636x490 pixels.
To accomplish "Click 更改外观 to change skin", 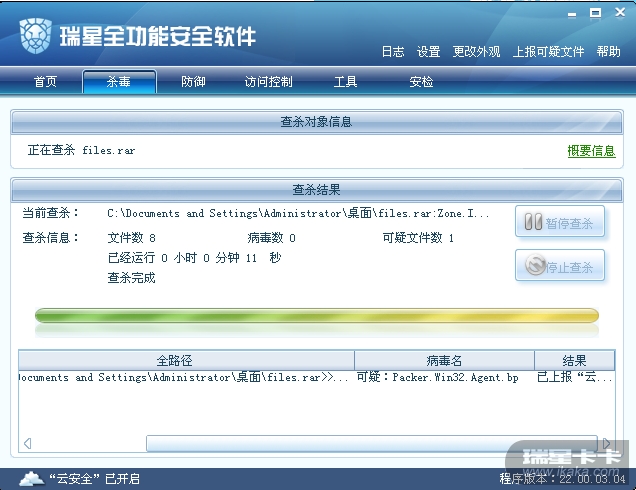I will pos(476,52).
